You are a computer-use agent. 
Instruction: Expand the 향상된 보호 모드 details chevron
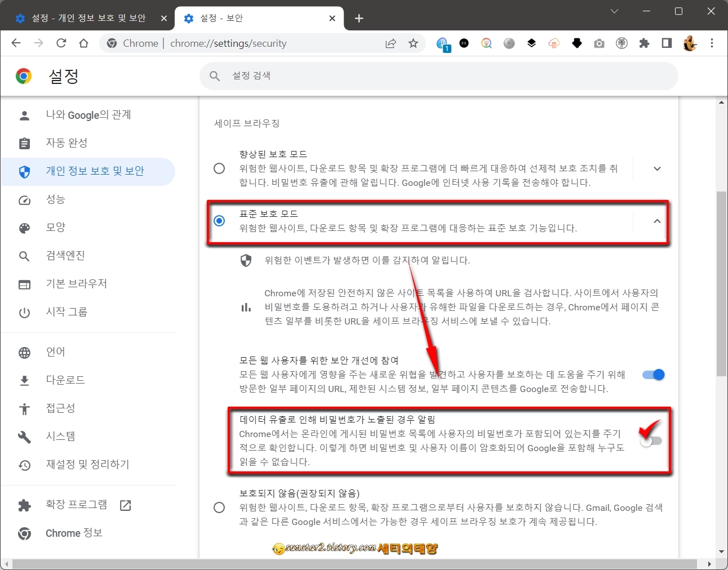pos(657,168)
